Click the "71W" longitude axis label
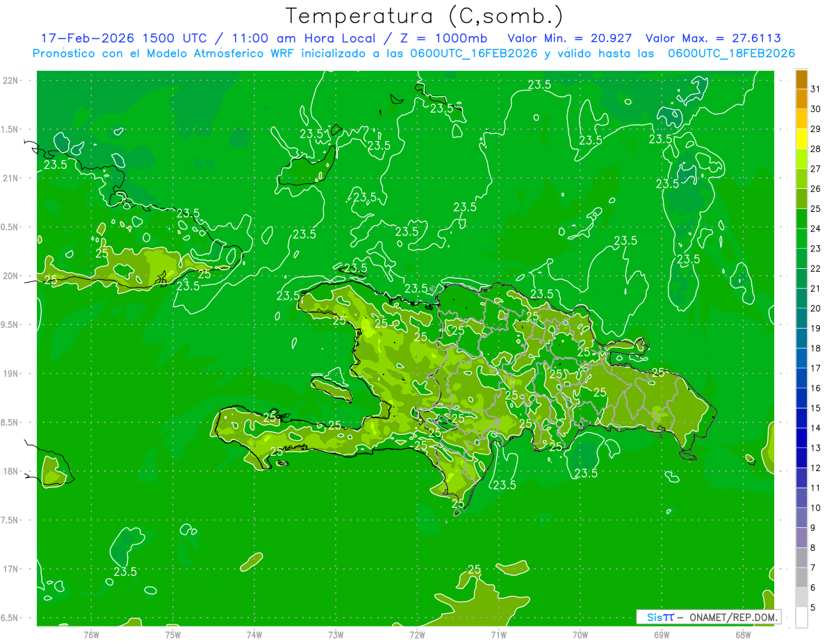834x644 pixels. point(498,634)
